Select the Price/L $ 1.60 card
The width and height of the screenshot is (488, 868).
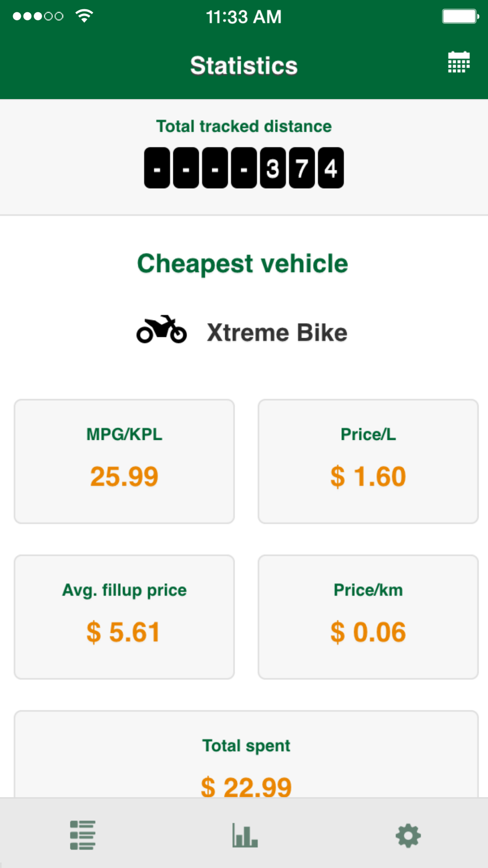[x=368, y=461]
